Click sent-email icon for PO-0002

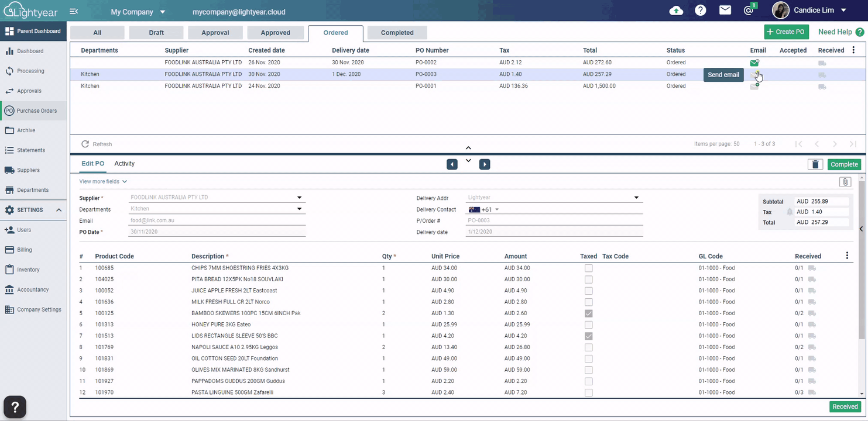pos(754,63)
